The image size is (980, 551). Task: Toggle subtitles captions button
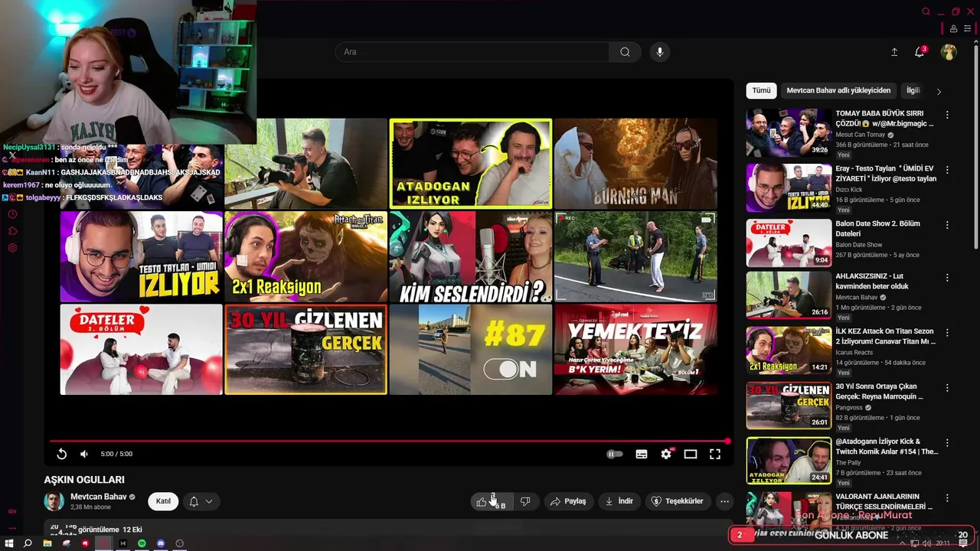[642, 454]
